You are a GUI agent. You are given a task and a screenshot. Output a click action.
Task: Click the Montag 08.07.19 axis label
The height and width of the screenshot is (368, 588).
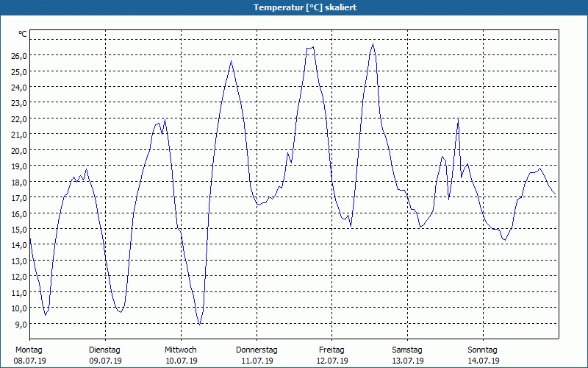pos(29,355)
